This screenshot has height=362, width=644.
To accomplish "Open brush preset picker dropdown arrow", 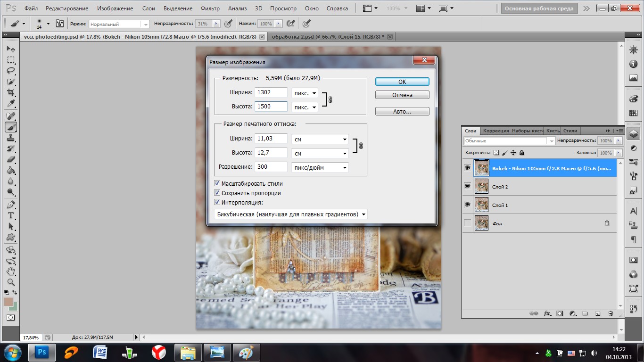I will [x=48, y=24].
